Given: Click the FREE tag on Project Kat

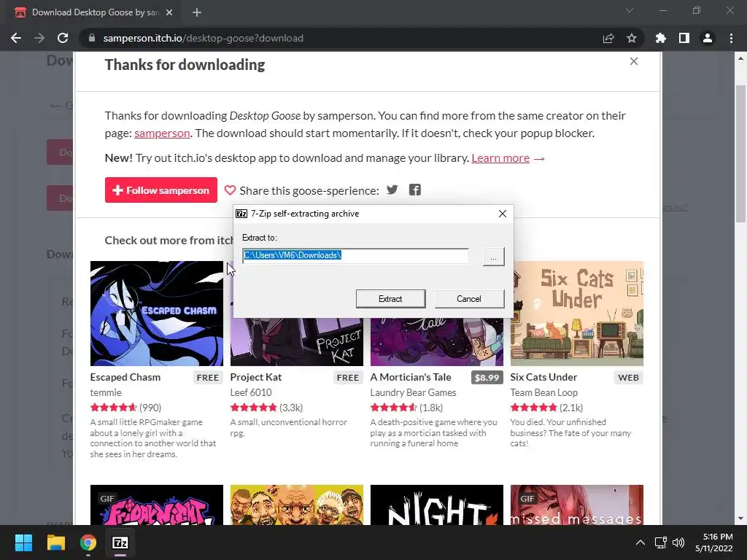Looking at the screenshot, I should [x=348, y=378].
